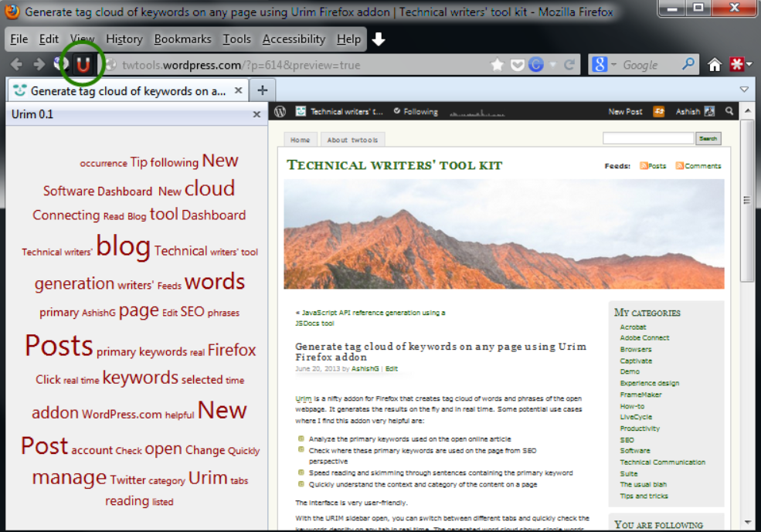The height and width of the screenshot is (532, 761).
Task: Select the Generate tag cloud browser tab
Action: point(128,90)
